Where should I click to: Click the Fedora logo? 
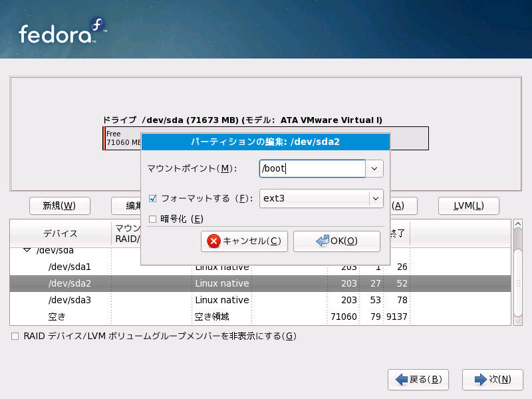coord(63,31)
